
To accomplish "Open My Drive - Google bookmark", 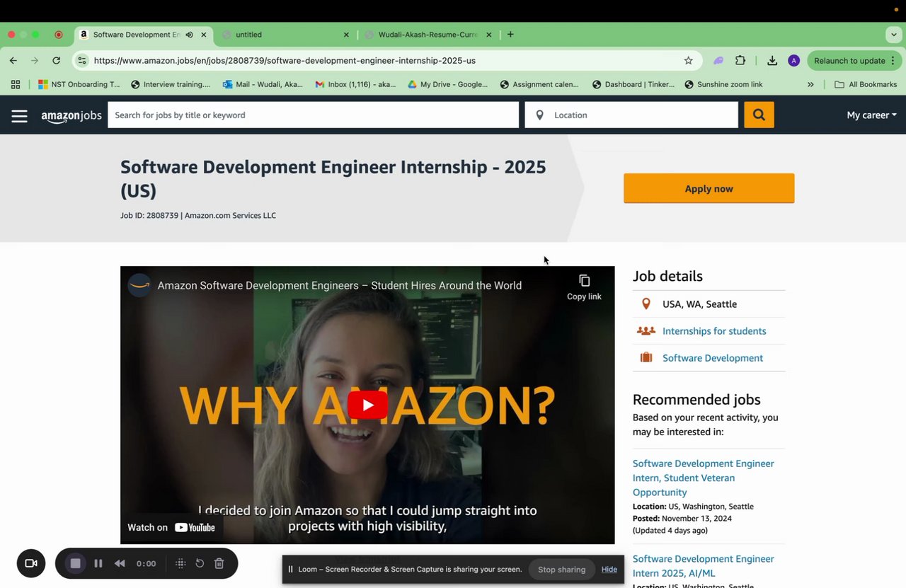I will point(447,84).
